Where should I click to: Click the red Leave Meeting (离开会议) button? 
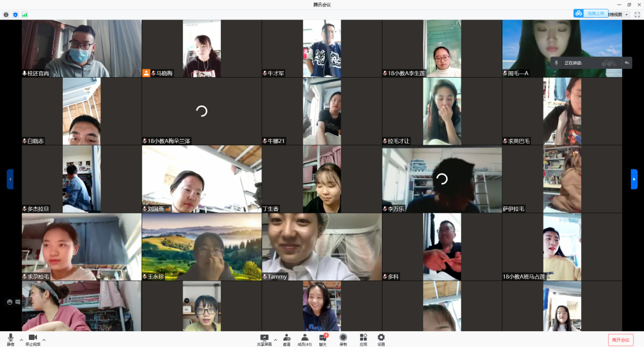coord(620,340)
